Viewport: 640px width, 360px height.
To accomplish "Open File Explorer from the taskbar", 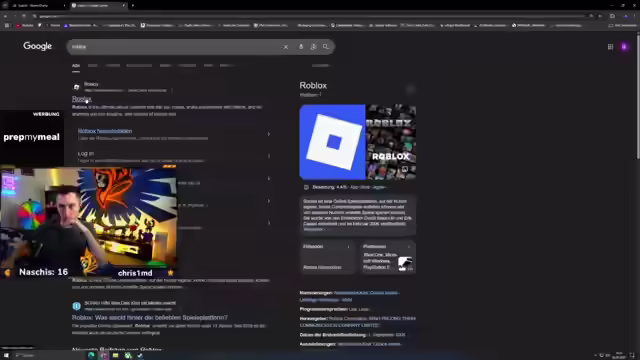I will pos(116,356).
